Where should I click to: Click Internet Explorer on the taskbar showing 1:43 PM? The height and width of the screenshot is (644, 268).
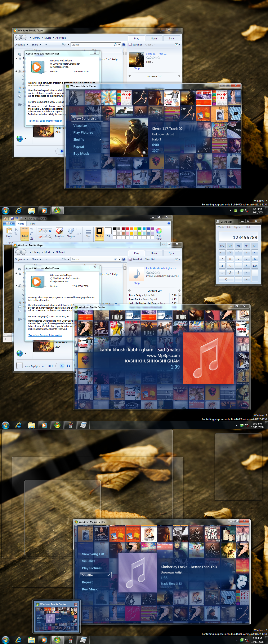[18, 210]
